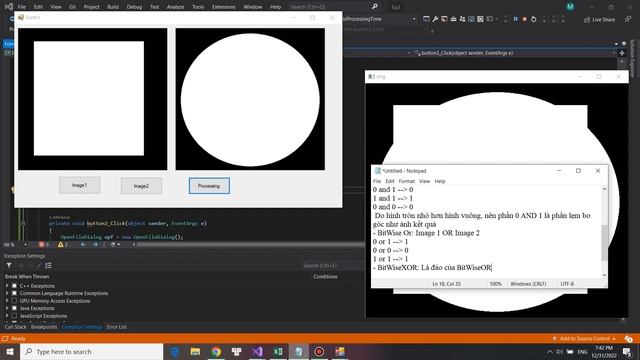Image resolution: width=640 pixels, height=360 pixels.
Task: Click the restore list icon in Exception Settings
Action: pos(49,266)
